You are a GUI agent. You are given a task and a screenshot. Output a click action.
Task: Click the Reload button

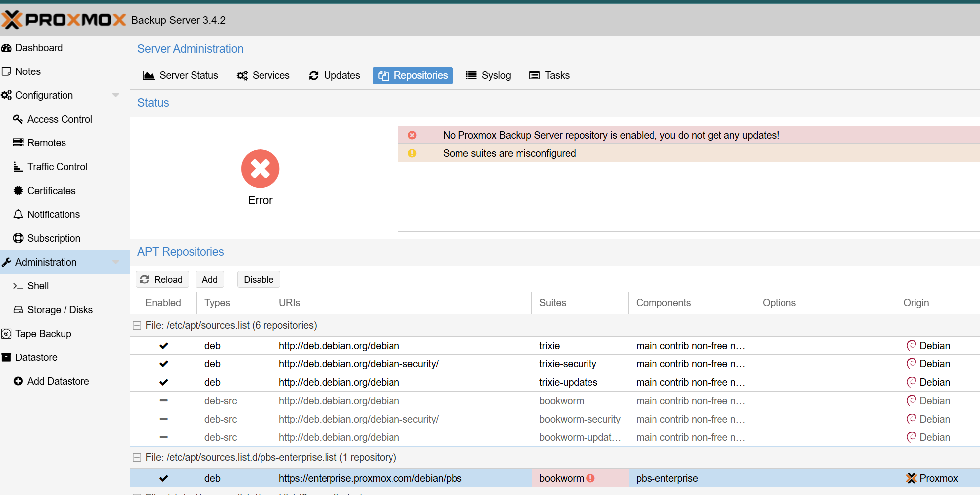pos(162,280)
